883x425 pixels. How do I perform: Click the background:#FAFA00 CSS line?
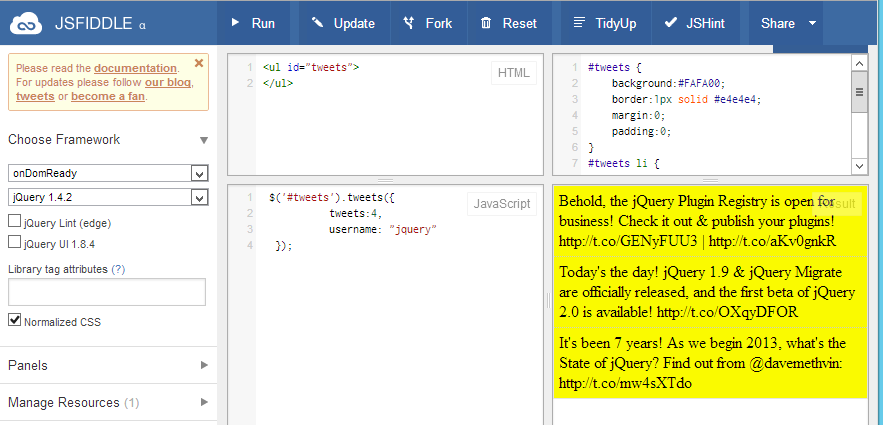(x=669, y=83)
